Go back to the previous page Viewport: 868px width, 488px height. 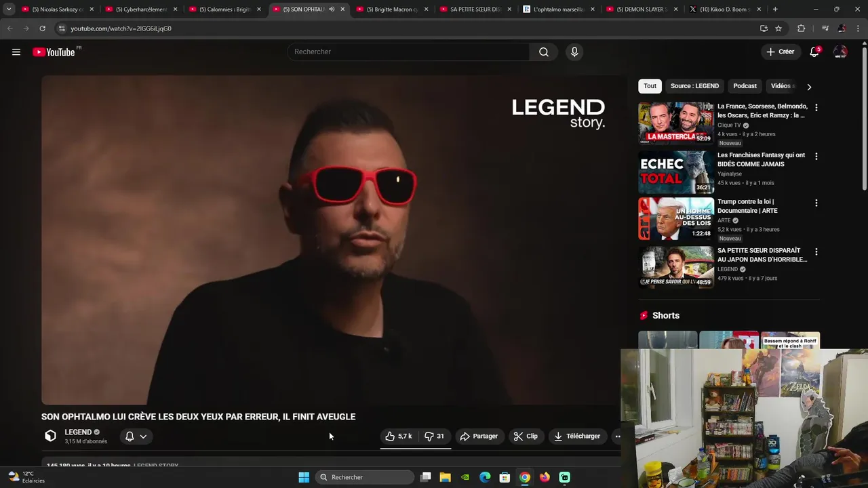tap(9, 28)
